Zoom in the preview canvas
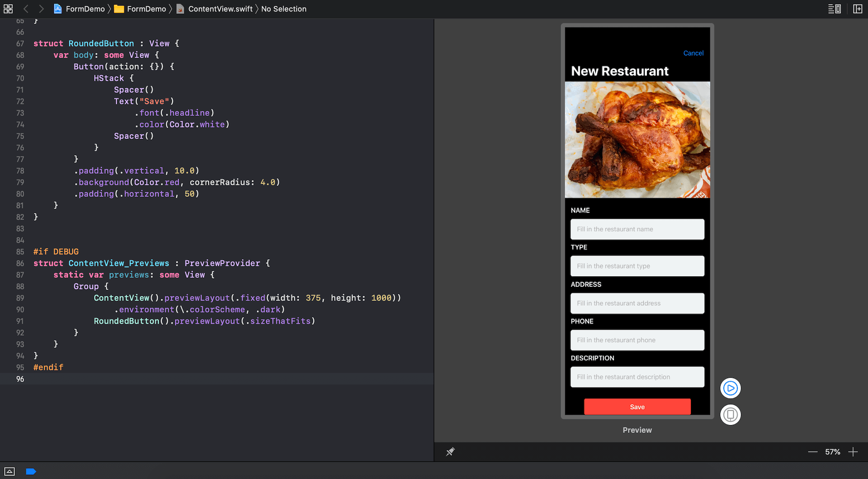 (x=853, y=452)
